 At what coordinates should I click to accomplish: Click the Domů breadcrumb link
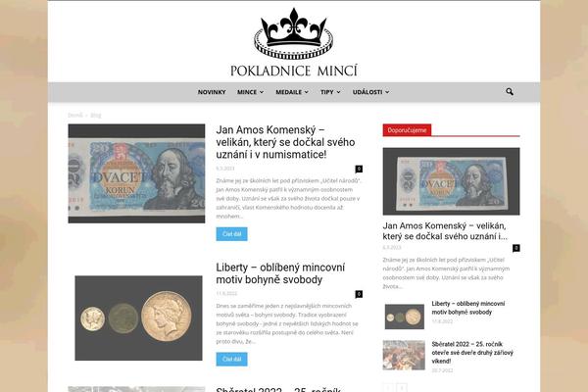point(75,116)
